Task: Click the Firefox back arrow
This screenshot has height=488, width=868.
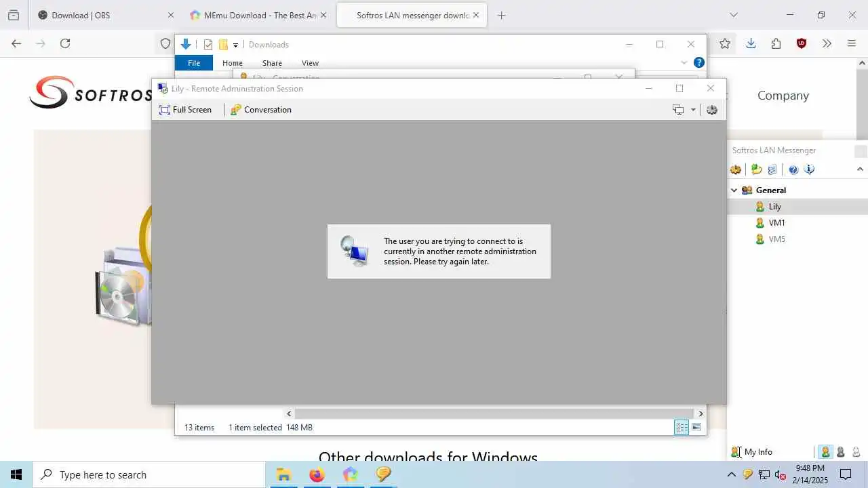Action: click(16, 43)
